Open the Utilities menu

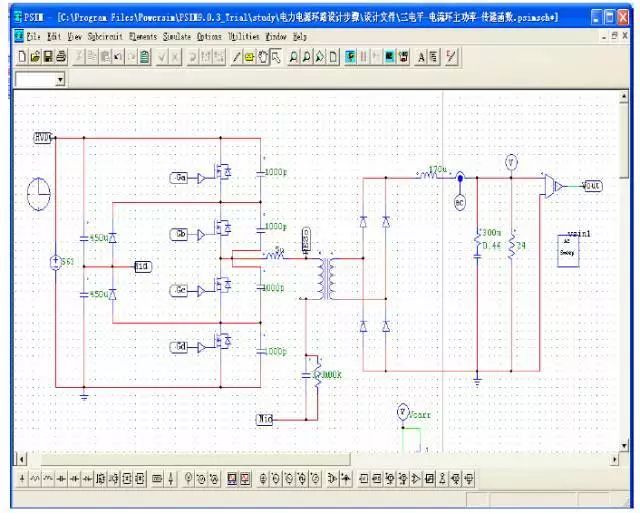coord(244,37)
